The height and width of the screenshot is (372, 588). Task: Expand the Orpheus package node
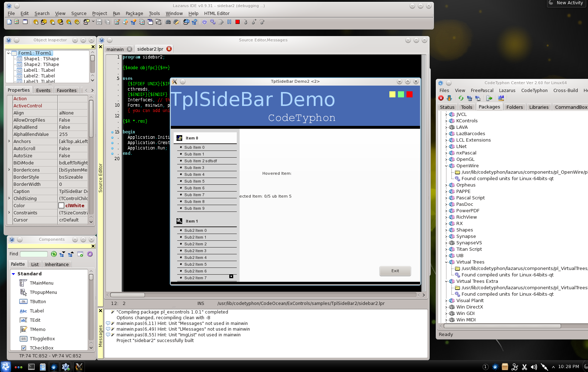coord(446,185)
